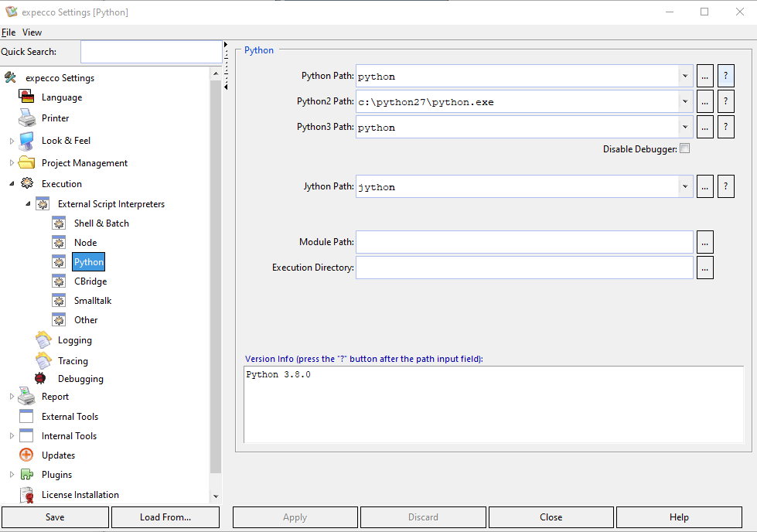The width and height of the screenshot is (757, 532).
Task: Click the Language flag icon
Action: click(x=27, y=97)
